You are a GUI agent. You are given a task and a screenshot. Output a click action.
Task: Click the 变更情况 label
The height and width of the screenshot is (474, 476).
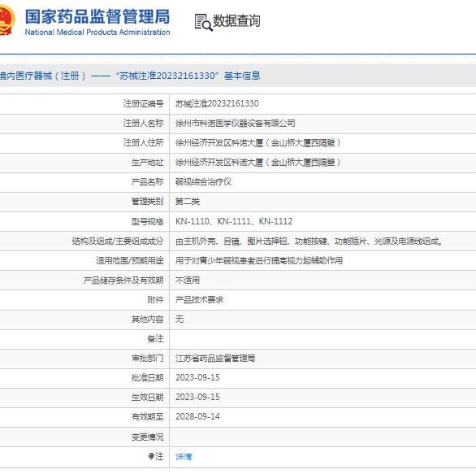[147, 437]
